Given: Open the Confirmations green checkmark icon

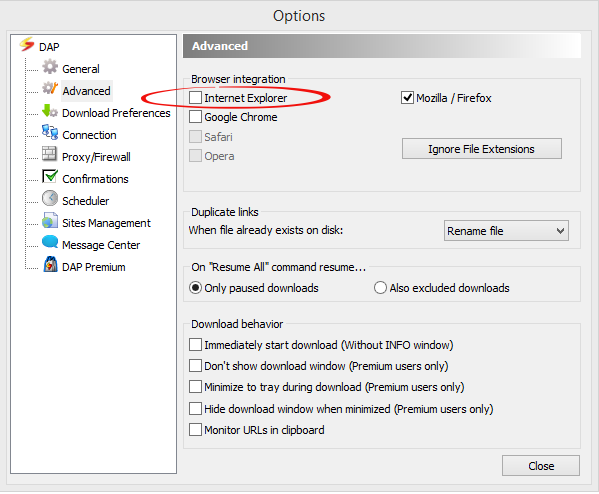Looking at the screenshot, I should (50, 177).
